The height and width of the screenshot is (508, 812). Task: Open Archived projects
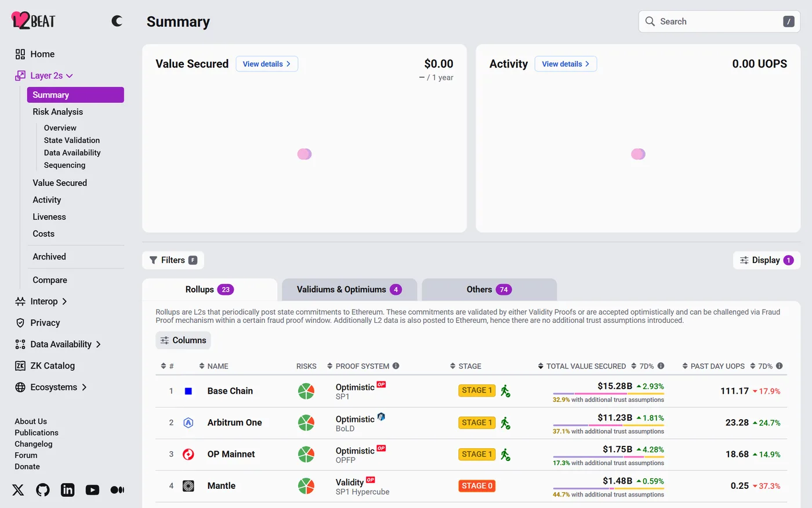pyautogui.click(x=49, y=257)
